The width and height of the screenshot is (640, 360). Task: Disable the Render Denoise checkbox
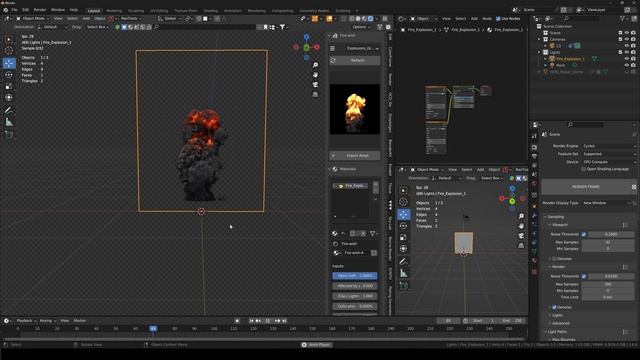click(554, 307)
